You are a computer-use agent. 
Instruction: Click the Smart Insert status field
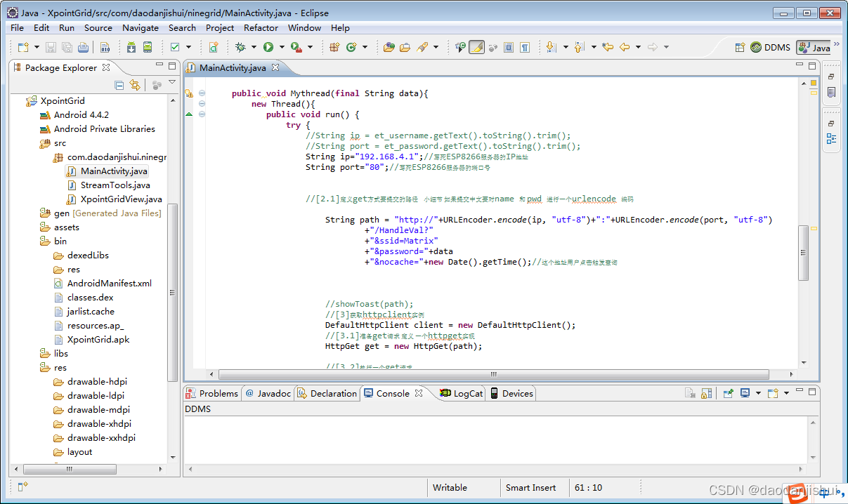[531, 487]
